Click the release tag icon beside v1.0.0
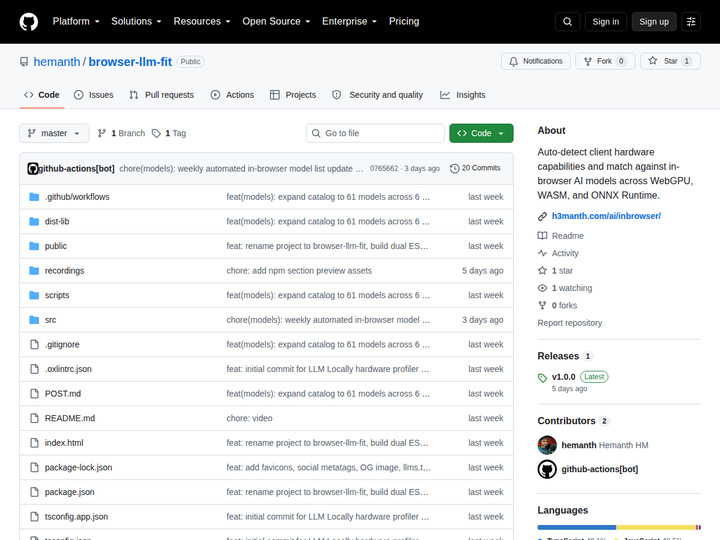Screen dimensions: 720x540 (542, 377)
